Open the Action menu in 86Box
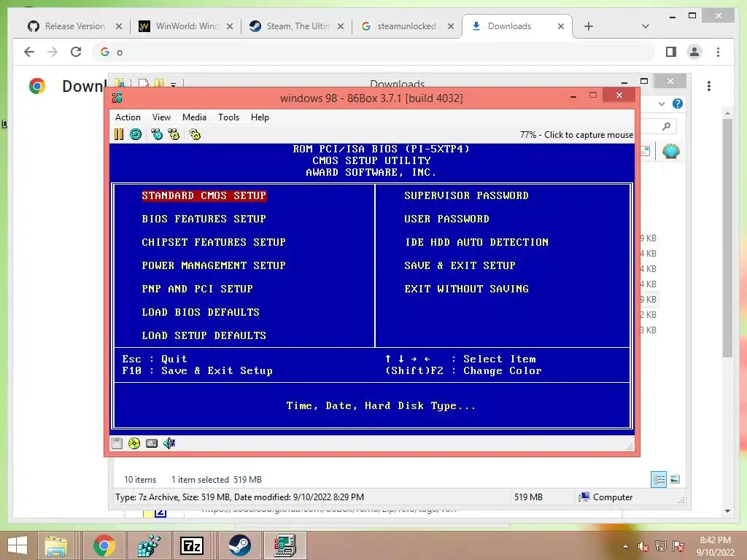This screenshot has width=747, height=560. pos(128,117)
